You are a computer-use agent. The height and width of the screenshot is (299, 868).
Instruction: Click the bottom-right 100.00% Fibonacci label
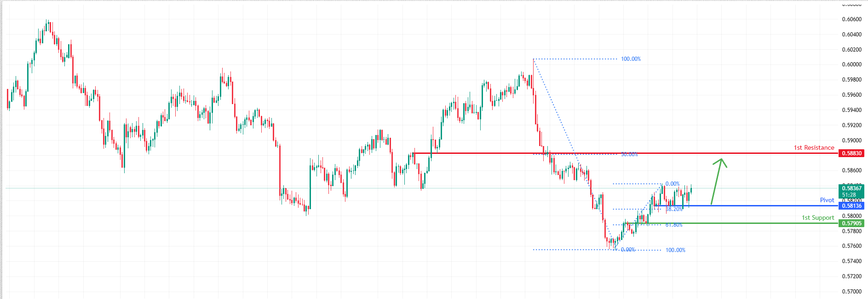coord(675,250)
